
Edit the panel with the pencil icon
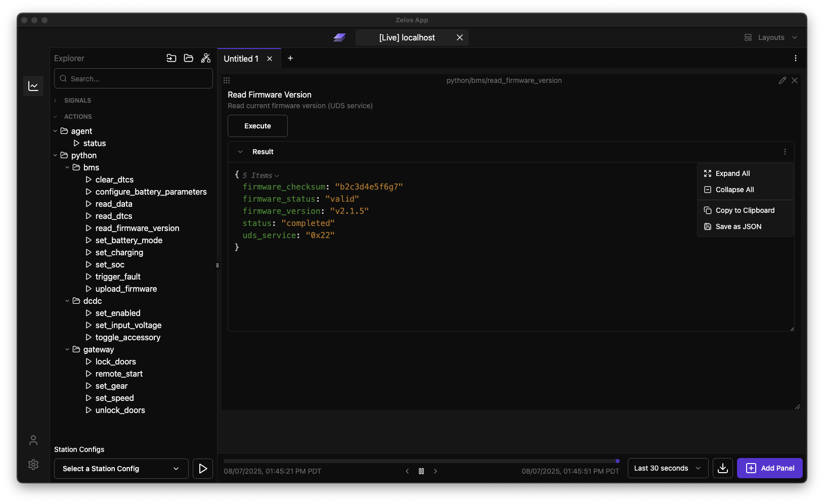[x=783, y=80]
